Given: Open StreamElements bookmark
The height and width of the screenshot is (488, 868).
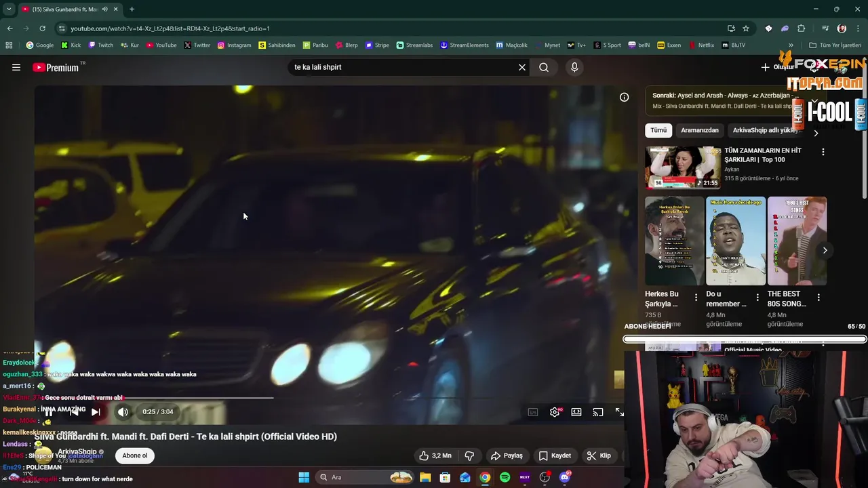Looking at the screenshot, I should 465,45.
